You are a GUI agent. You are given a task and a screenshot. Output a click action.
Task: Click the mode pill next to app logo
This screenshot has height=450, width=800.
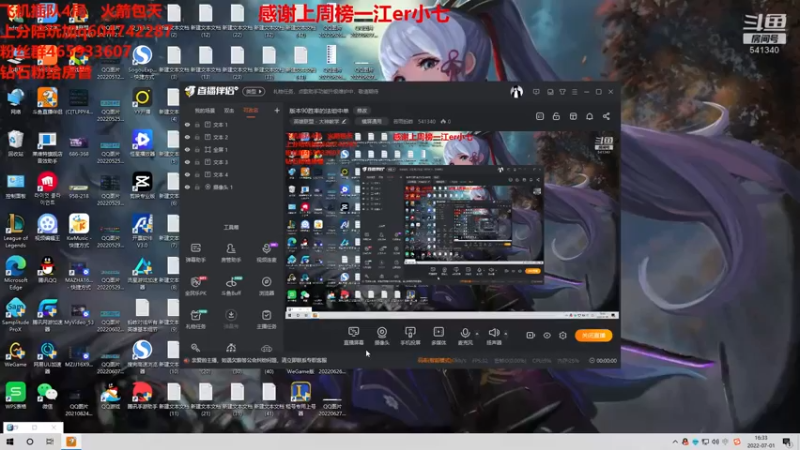tap(253, 91)
